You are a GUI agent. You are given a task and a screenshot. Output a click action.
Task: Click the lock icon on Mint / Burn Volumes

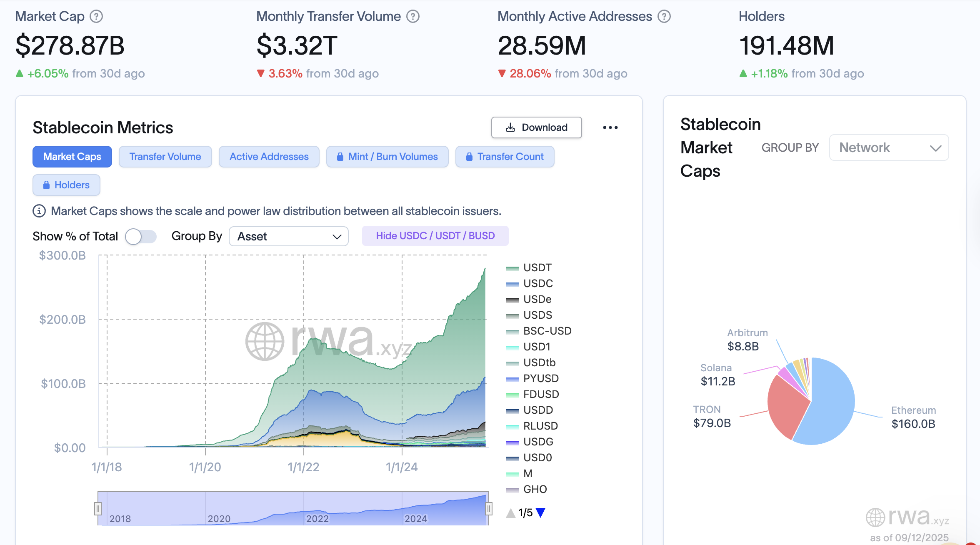(x=341, y=157)
